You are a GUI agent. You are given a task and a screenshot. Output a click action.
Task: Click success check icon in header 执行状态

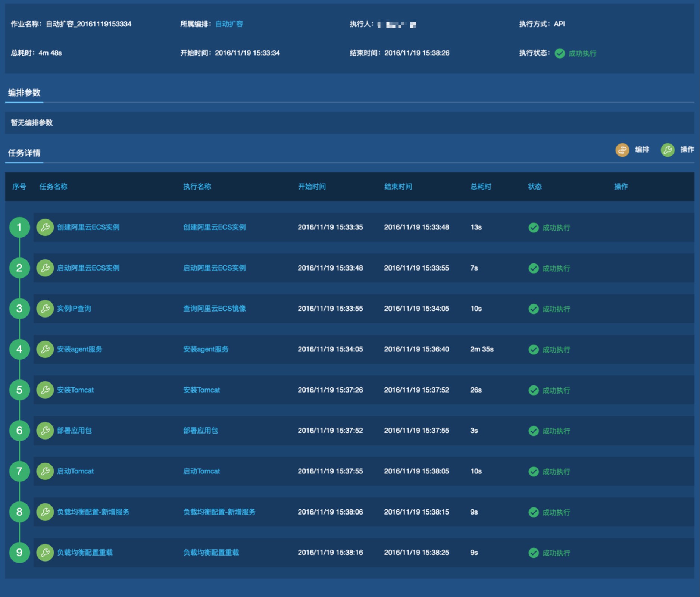[560, 53]
